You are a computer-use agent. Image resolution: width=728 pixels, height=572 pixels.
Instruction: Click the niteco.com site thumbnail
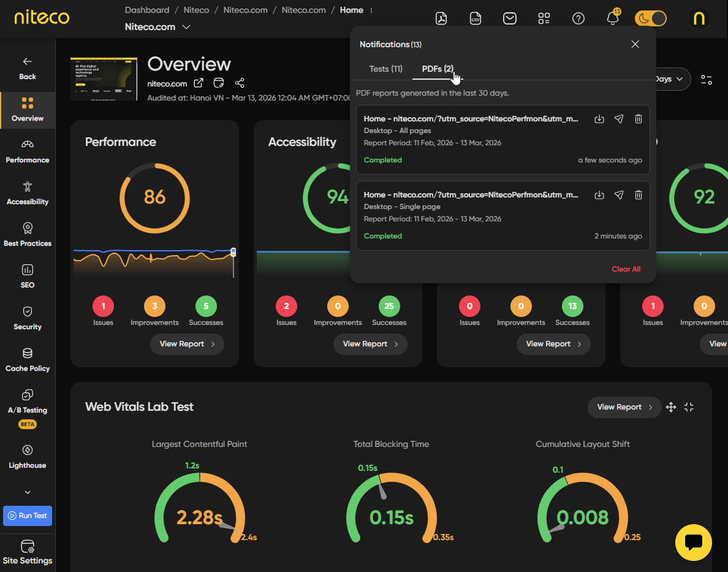coord(104,79)
